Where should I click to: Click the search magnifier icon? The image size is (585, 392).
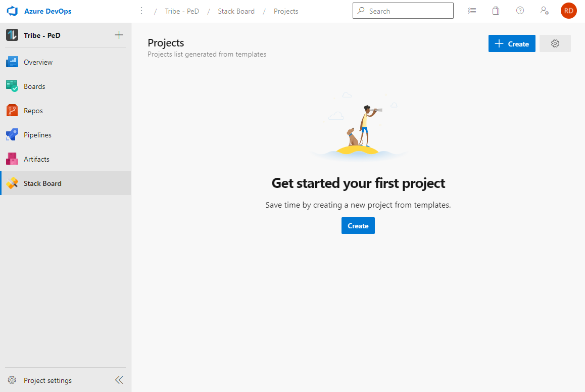[361, 11]
